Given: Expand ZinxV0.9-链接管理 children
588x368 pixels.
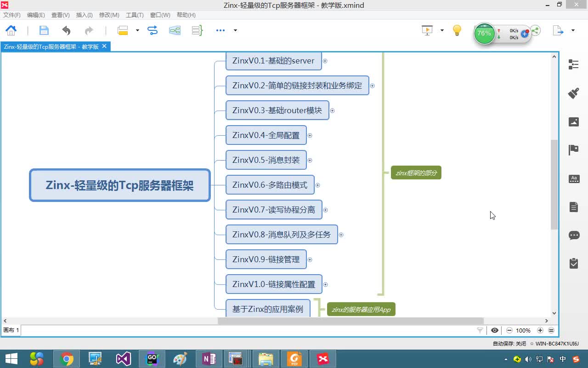Looking at the screenshot, I should 310,259.
